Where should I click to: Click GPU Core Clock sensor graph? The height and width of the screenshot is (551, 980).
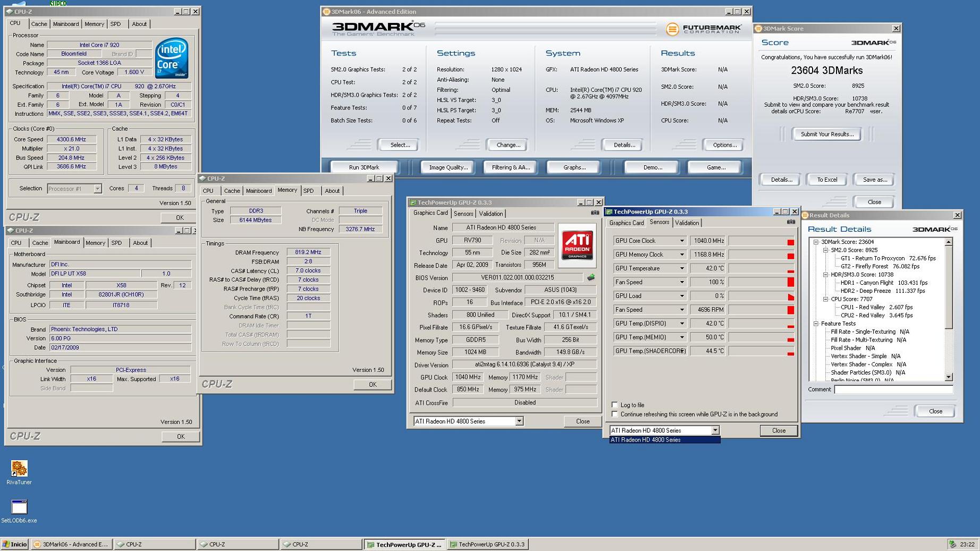coord(761,241)
